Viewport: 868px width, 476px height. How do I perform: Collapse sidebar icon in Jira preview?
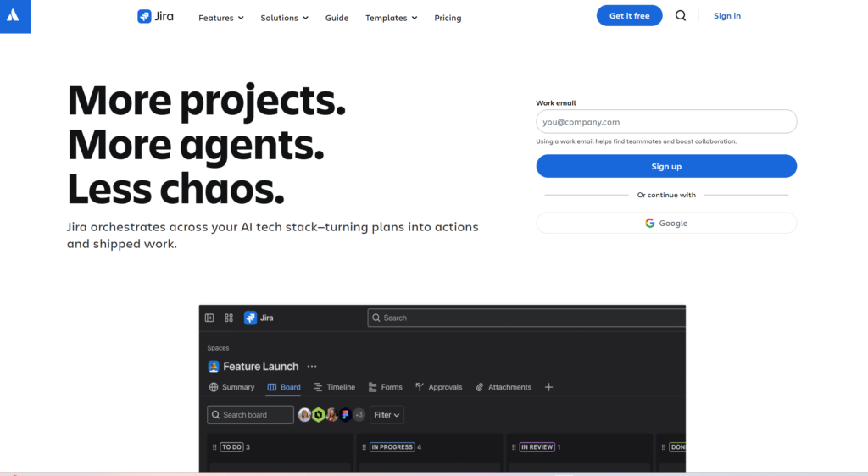coord(209,318)
